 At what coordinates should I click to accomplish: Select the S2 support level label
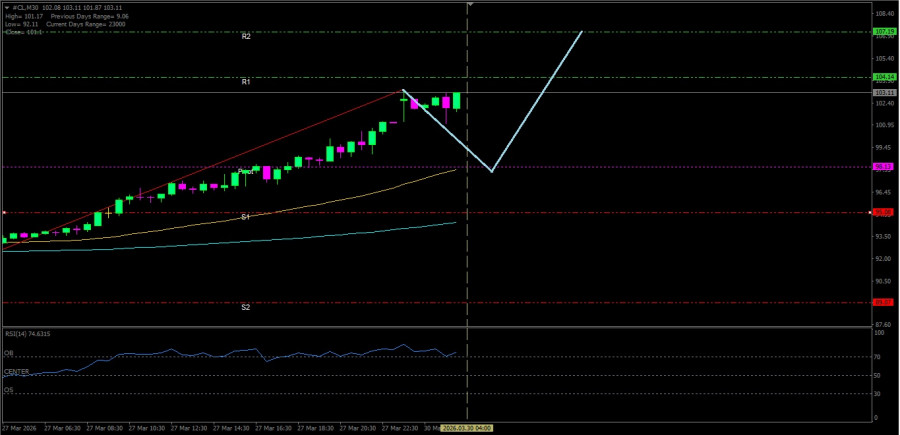coord(246,307)
